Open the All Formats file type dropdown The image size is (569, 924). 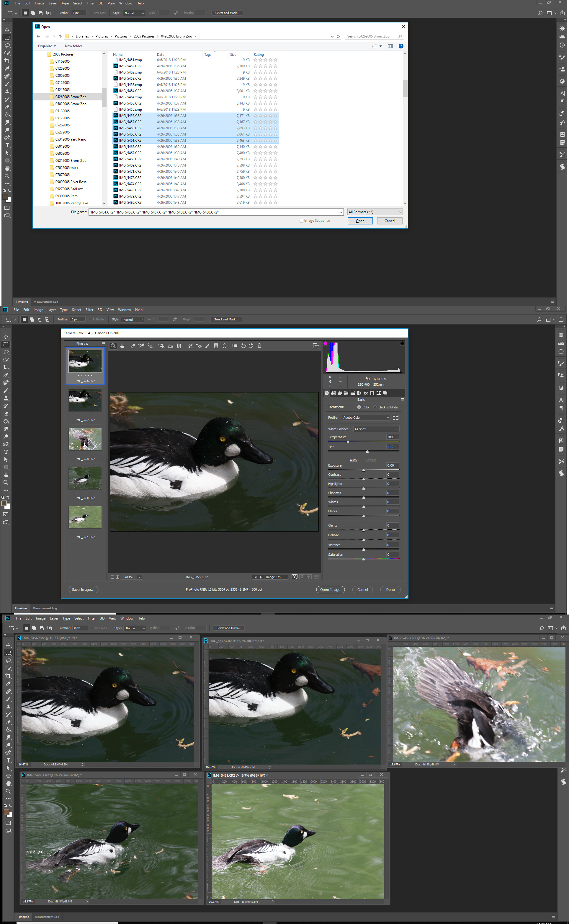[375, 212]
